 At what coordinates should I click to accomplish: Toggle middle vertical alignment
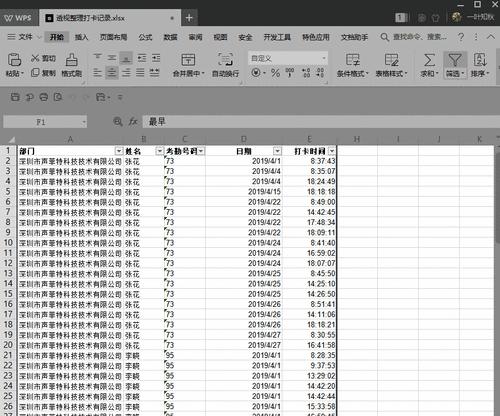[112, 58]
